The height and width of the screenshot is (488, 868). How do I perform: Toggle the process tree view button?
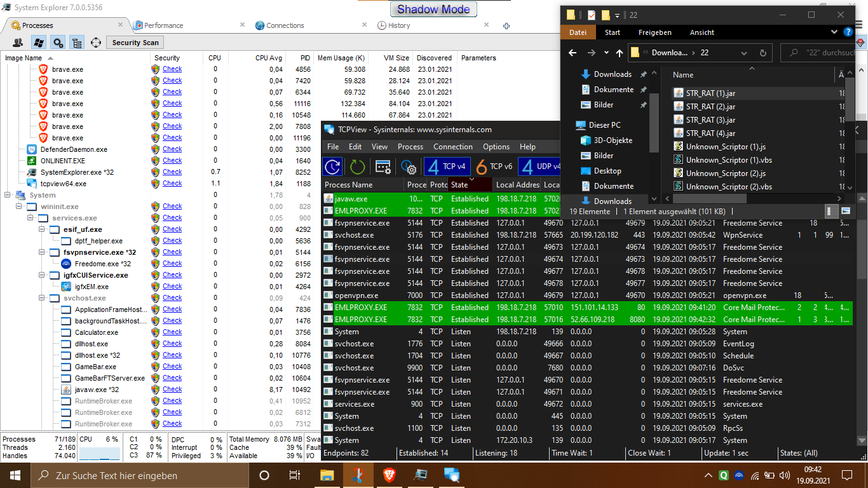[77, 43]
